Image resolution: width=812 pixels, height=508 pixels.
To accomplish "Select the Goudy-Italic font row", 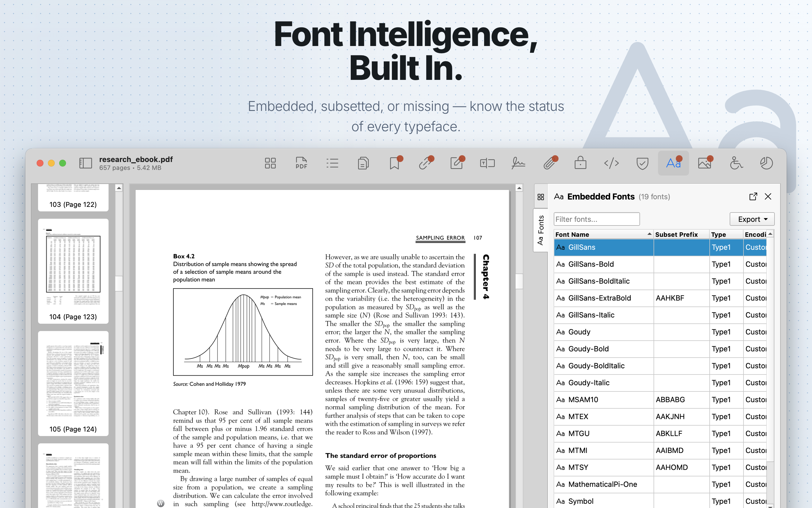I will coord(660,383).
